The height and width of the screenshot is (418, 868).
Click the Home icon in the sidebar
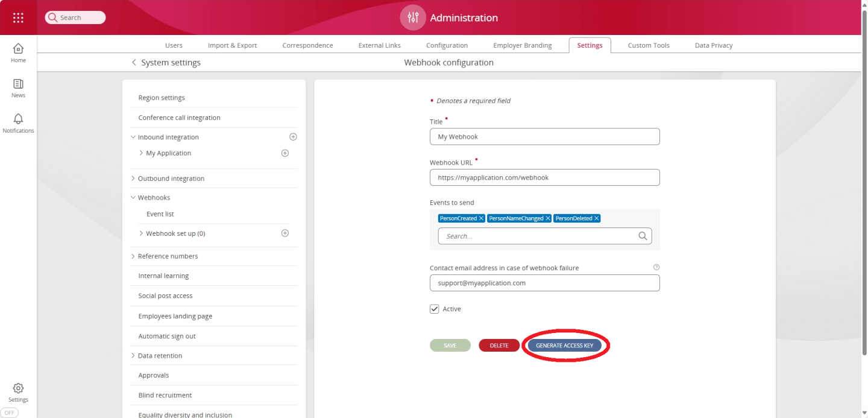[x=17, y=51]
